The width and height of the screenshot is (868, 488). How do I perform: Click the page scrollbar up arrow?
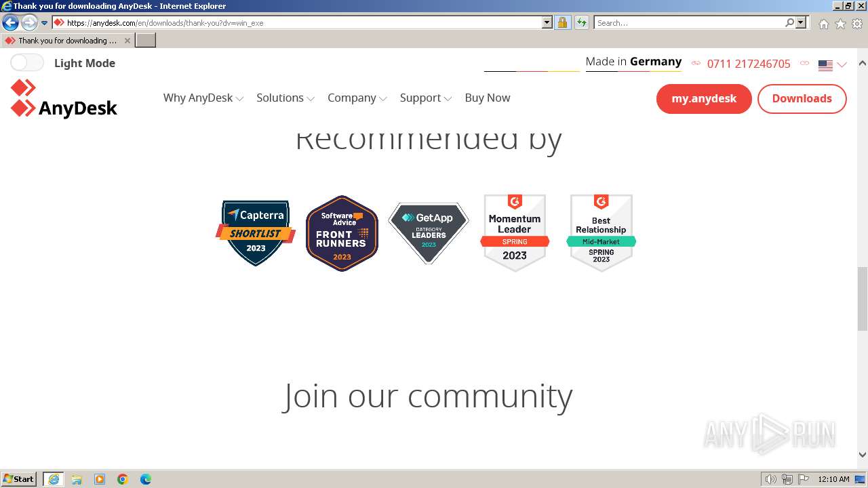pos(863,63)
